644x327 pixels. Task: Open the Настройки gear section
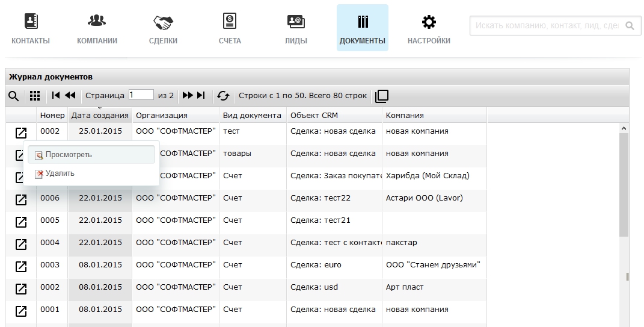click(429, 28)
